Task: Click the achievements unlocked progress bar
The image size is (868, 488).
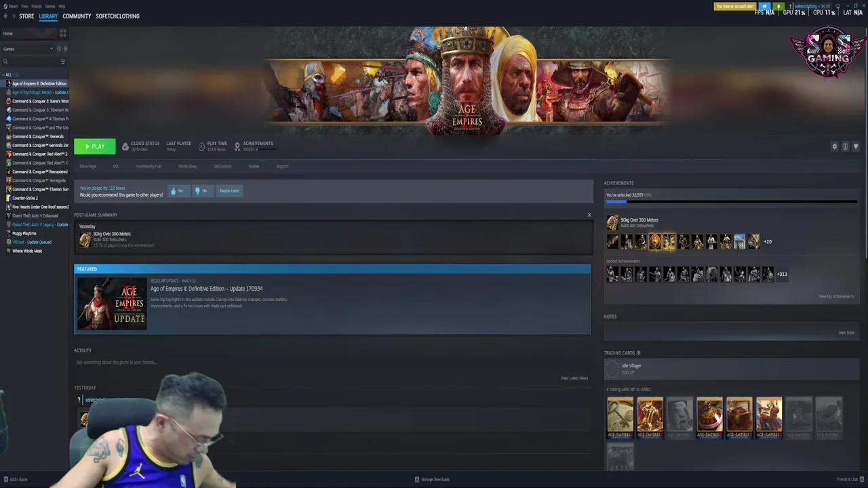Action: (x=731, y=201)
